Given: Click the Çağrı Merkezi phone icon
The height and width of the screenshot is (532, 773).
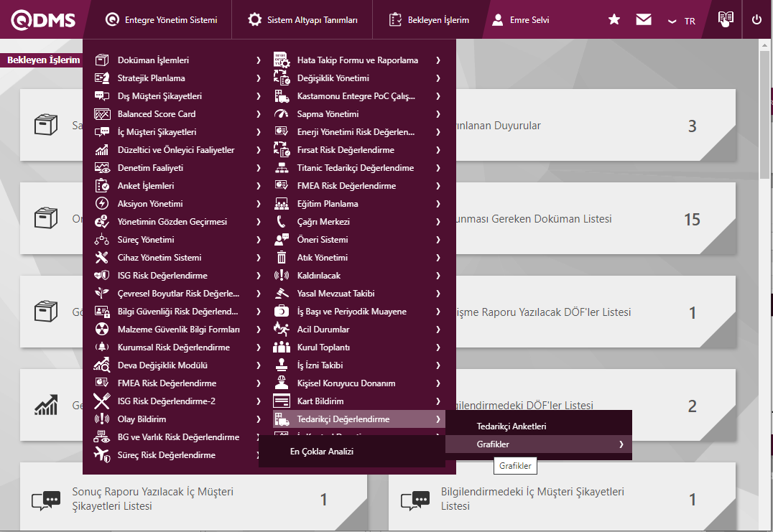Looking at the screenshot, I should tap(282, 222).
